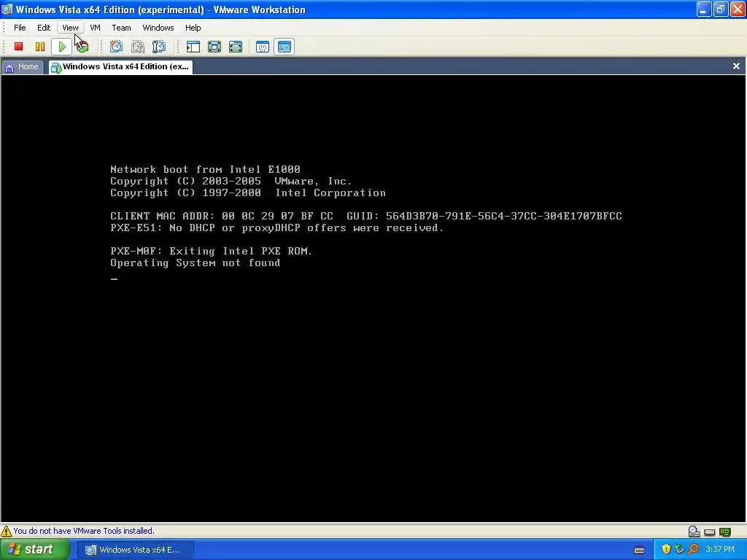Viewport: 747px width, 560px height.
Task: Switch to the Home tab
Action: point(22,66)
